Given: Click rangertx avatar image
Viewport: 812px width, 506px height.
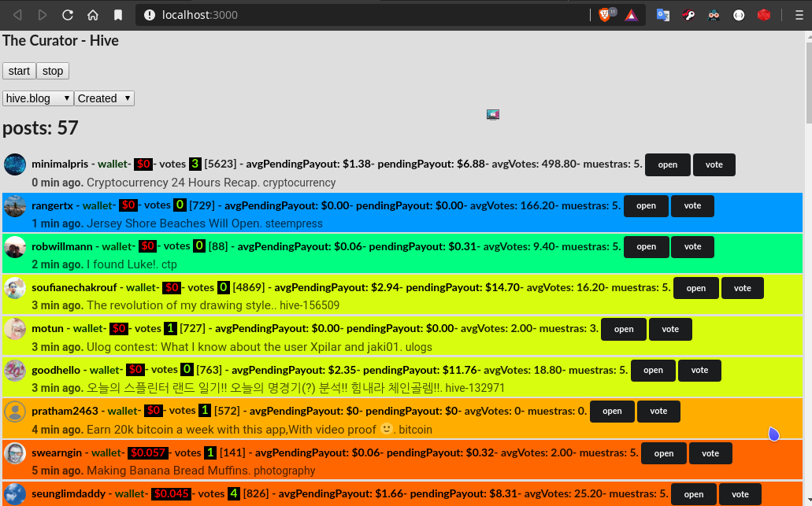Looking at the screenshot, I should (15, 206).
